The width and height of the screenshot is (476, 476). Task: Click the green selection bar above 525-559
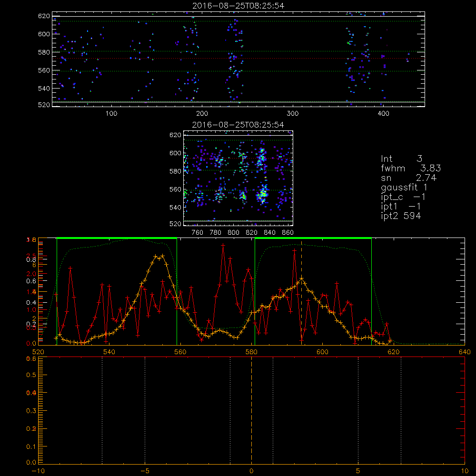pyautogui.click(x=117, y=238)
